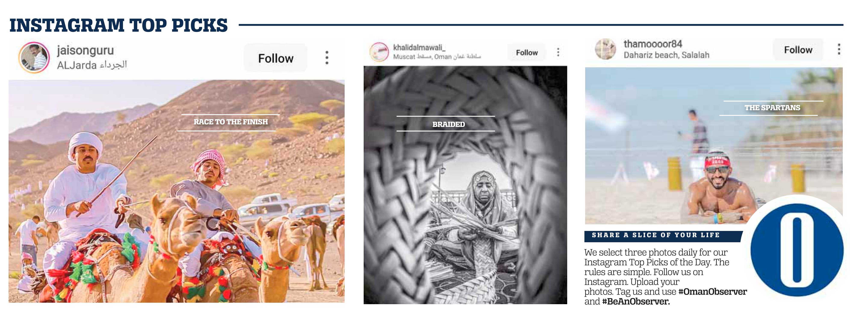
Task: Open ALJarda location tag
Action: point(92,65)
